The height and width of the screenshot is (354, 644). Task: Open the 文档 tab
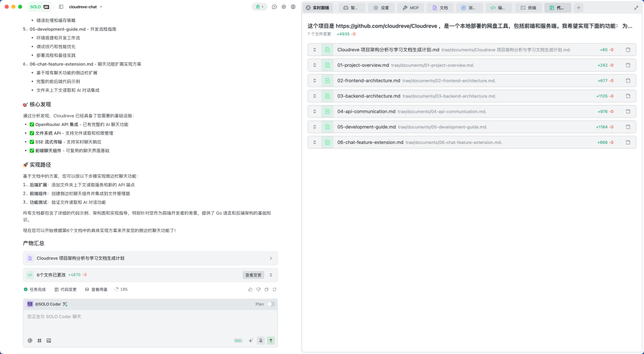tap(440, 8)
